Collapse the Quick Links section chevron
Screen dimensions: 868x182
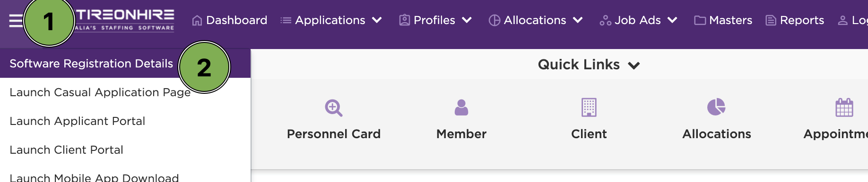pos(634,65)
